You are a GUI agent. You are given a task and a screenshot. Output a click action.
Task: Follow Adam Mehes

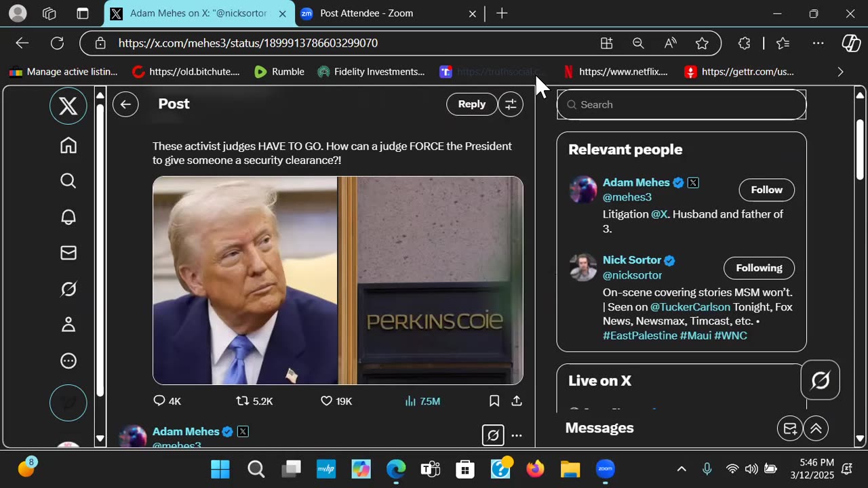(x=766, y=190)
